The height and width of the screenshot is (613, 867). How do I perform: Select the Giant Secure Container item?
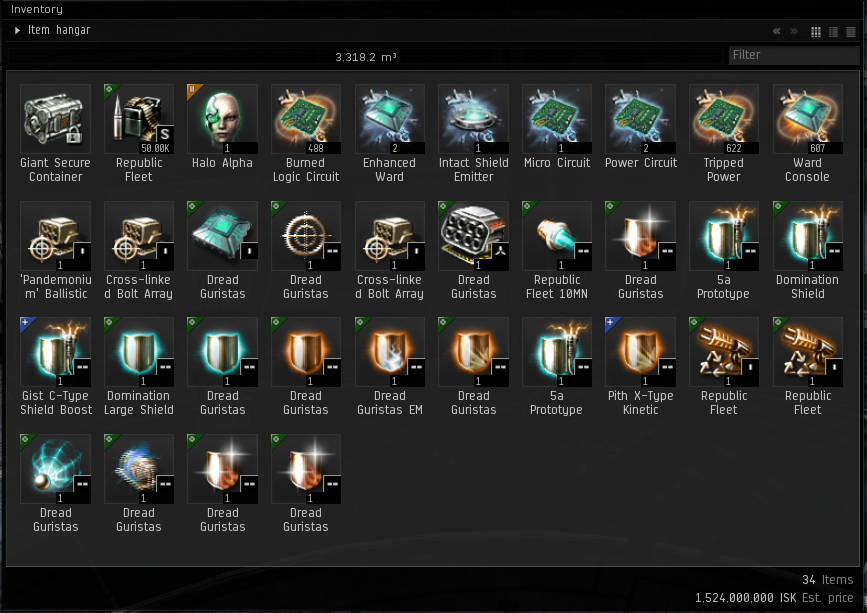tap(55, 119)
